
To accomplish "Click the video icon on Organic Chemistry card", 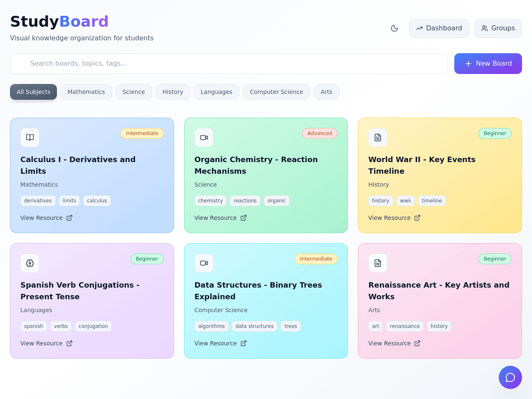I will pos(204,138).
